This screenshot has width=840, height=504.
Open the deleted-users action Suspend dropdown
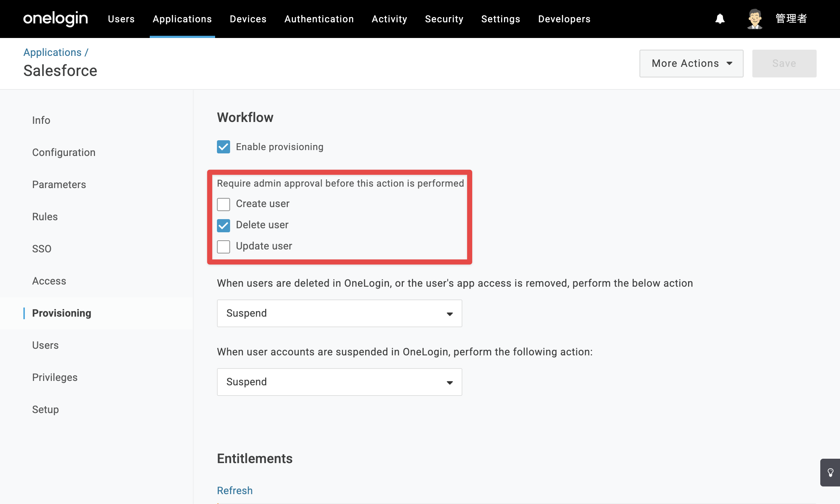click(340, 313)
